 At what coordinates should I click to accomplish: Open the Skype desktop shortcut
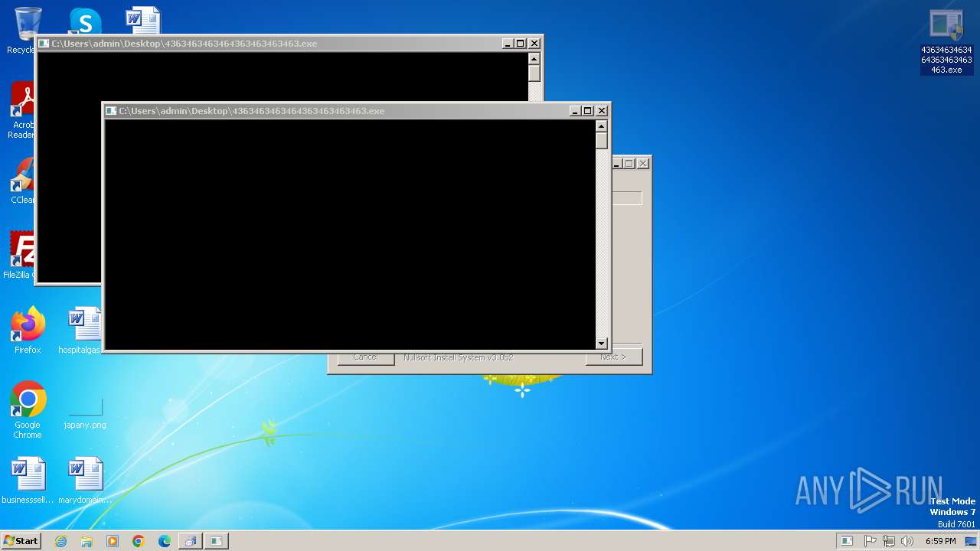[x=85, y=21]
